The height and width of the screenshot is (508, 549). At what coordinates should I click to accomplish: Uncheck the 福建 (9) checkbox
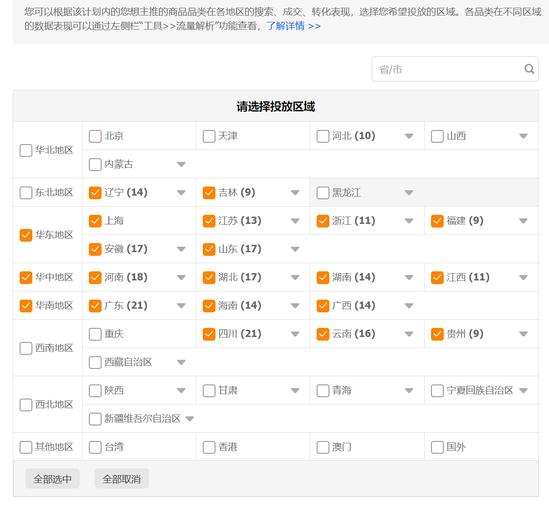[437, 221]
